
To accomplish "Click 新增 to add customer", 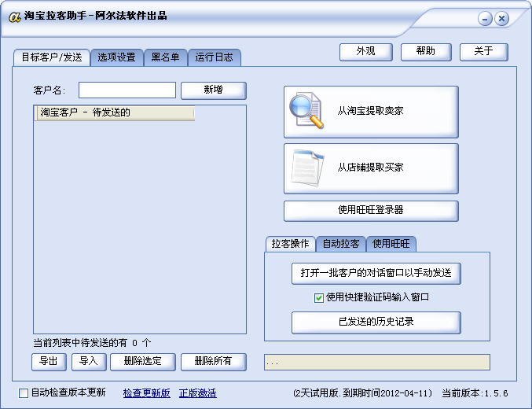I will (214, 90).
